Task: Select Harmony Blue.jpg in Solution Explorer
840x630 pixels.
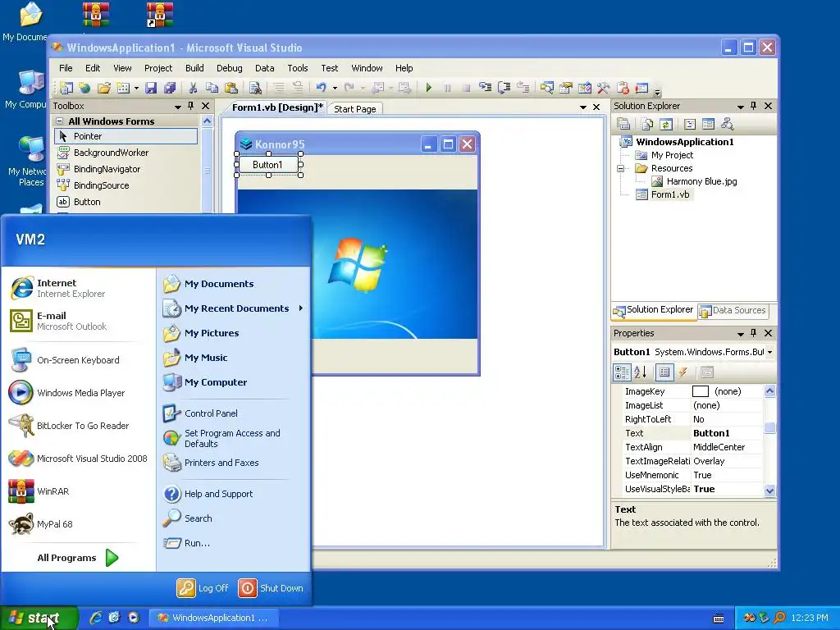Action: [x=694, y=181]
